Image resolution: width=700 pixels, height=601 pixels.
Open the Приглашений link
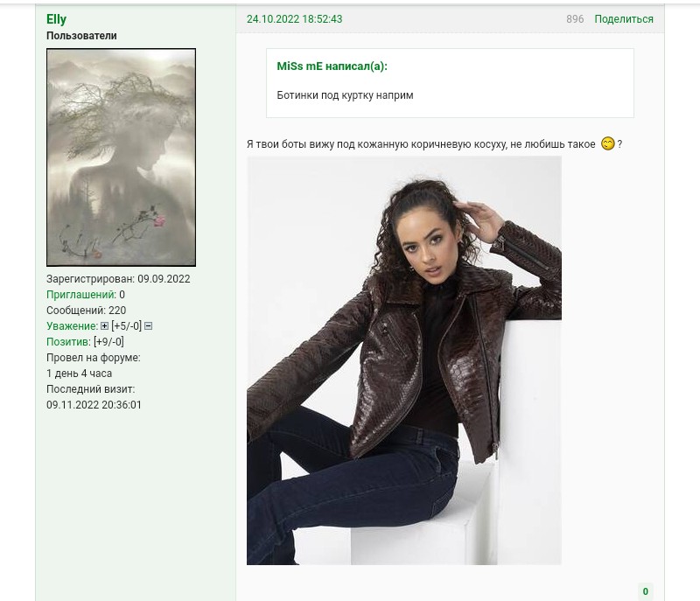80,295
